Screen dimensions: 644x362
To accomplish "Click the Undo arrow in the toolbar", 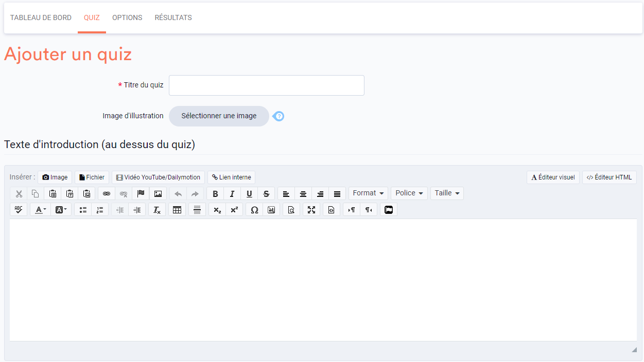I will tap(178, 193).
